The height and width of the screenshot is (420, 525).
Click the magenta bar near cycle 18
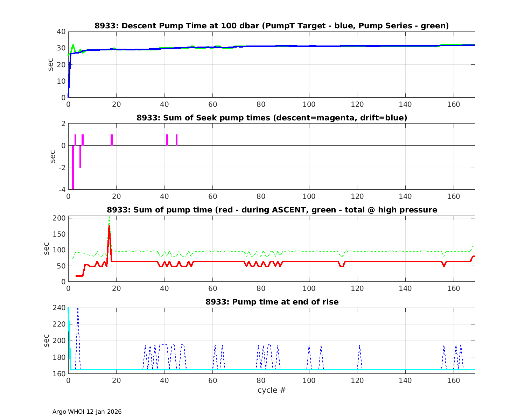(x=112, y=140)
